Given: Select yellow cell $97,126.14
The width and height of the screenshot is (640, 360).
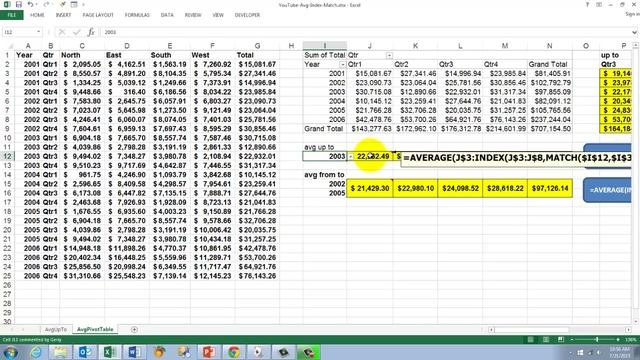Looking at the screenshot, I should click(x=550, y=188).
